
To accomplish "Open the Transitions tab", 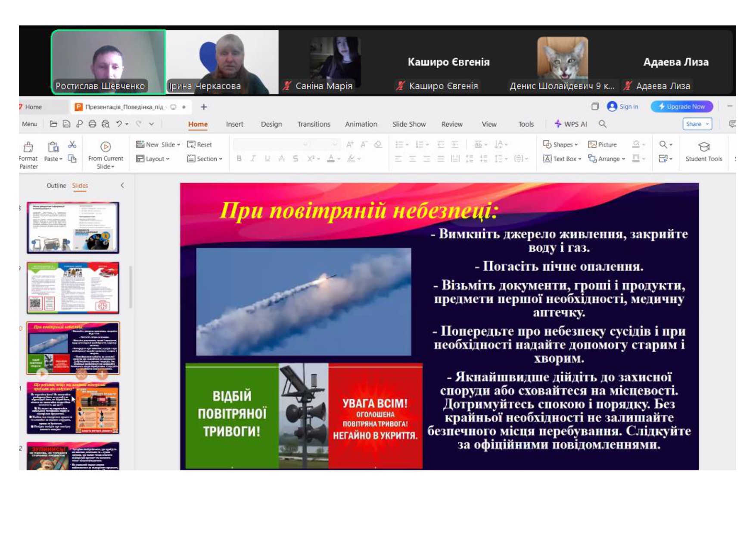I will click(x=314, y=124).
